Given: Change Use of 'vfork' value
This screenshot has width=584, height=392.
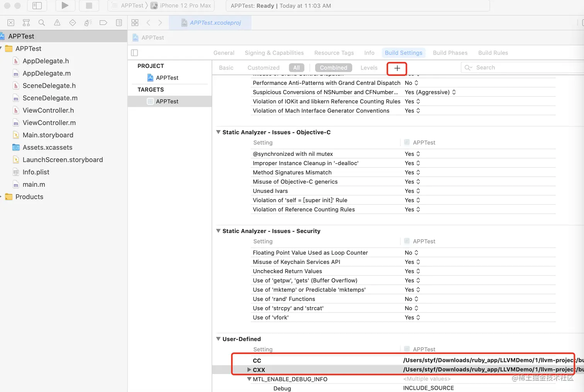Looking at the screenshot, I should 413,318.
